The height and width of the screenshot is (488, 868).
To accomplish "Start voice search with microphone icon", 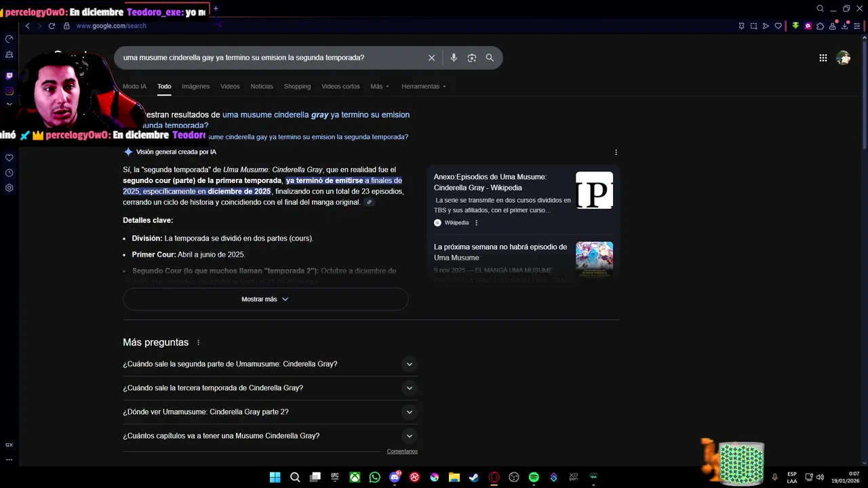I will [454, 58].
